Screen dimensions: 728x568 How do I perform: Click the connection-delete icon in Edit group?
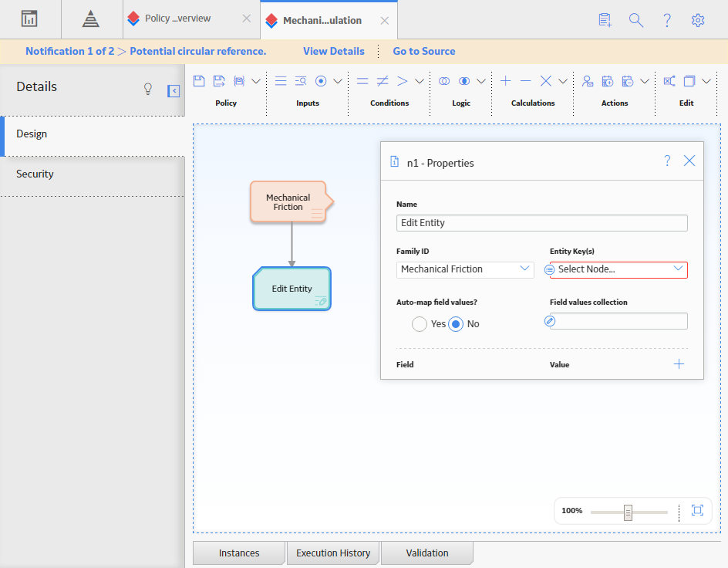click(669, 81)
